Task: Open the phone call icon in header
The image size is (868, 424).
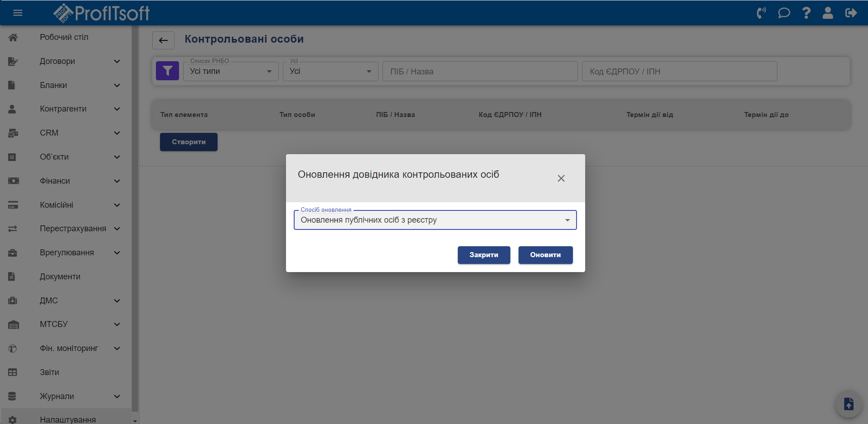Action: click(x=761, y=13)
